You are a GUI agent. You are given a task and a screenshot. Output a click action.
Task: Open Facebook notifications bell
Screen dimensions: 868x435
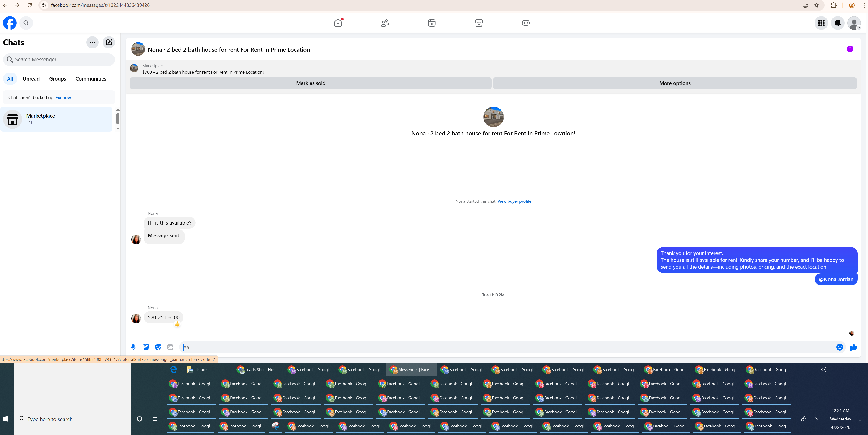click(x=837, y=23)
